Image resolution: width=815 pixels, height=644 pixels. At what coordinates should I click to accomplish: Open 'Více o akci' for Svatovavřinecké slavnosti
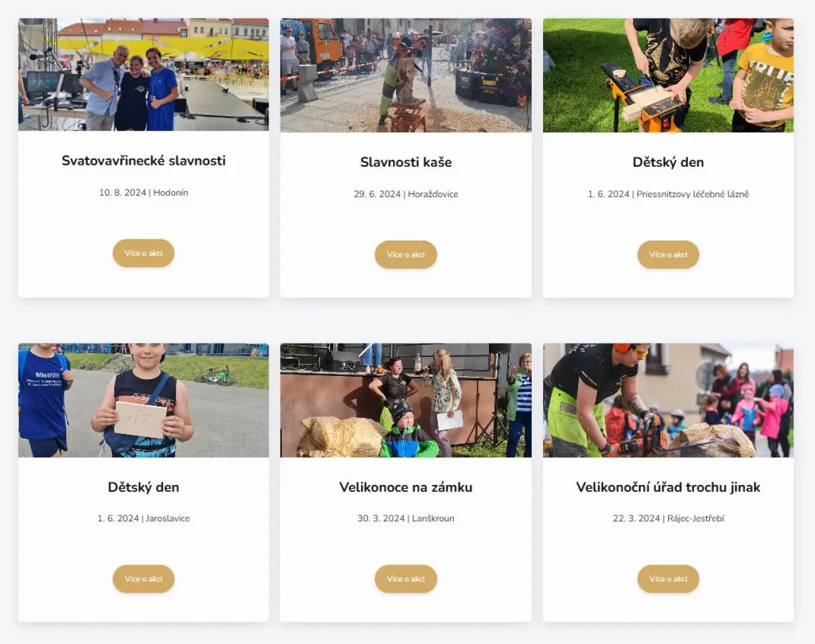[x=143, y=253]
